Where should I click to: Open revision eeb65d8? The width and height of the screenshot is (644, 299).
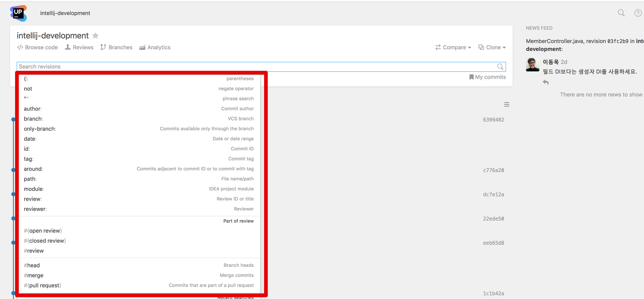point(494,243)
